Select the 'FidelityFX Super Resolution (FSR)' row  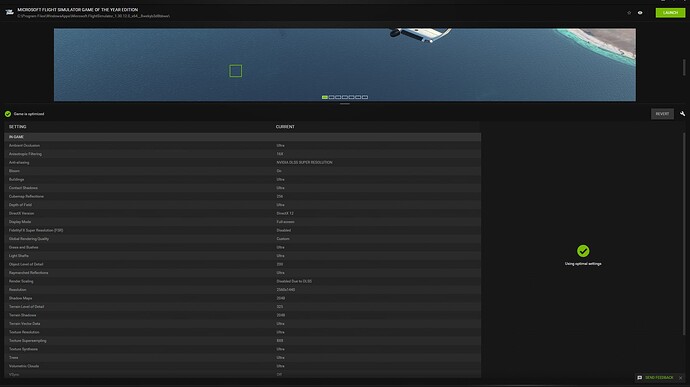click(242, 230)
